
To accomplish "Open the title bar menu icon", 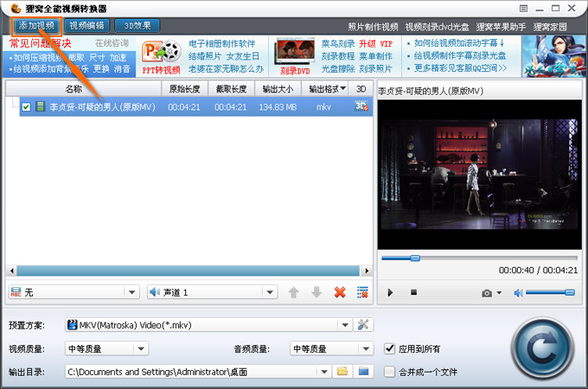I will 523,9.
